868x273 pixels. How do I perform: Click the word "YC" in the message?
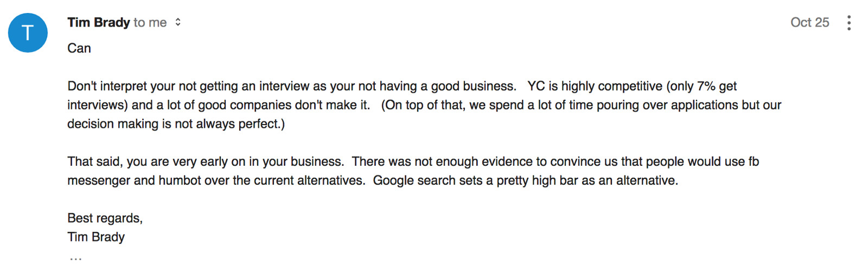pos(536,86)
